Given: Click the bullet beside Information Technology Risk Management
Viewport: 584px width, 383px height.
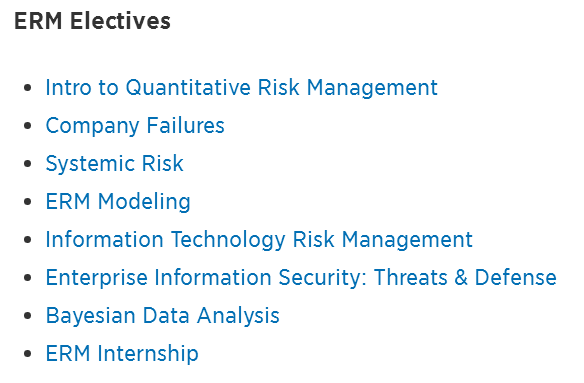Looking at the screenshot, I should coord(28,240).
